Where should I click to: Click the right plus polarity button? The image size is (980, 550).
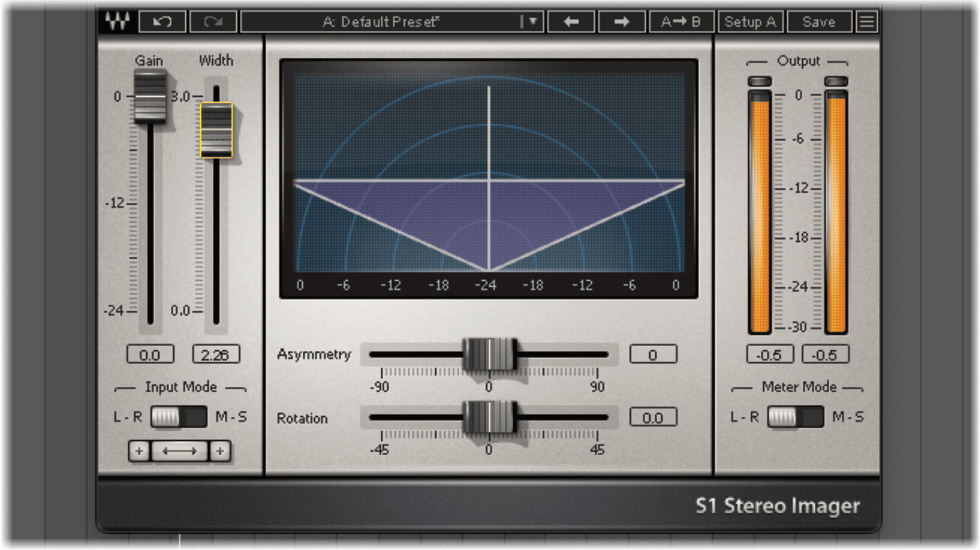[220, 451]
